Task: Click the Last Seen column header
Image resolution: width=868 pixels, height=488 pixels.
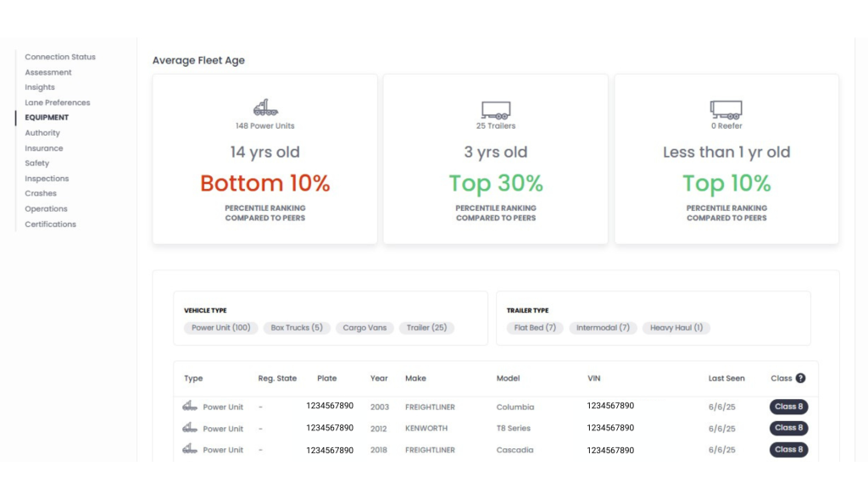Action: (727, 379)
